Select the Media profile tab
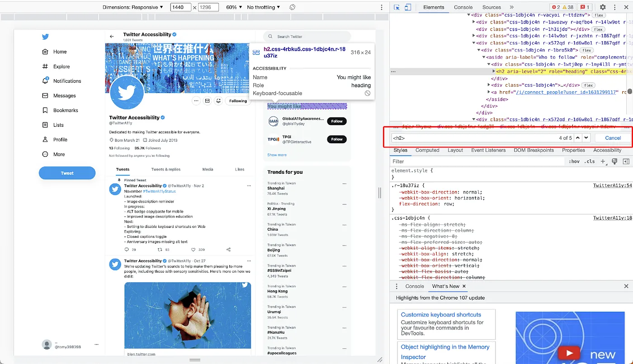Viewport: 633px width, 364px height. (208, 169)
